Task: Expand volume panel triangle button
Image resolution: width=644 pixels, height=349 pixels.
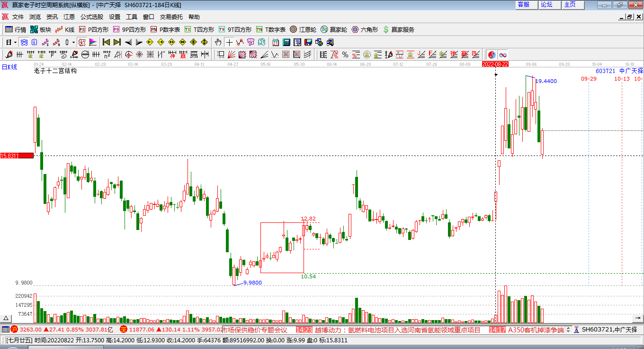Action: [6, 318]
